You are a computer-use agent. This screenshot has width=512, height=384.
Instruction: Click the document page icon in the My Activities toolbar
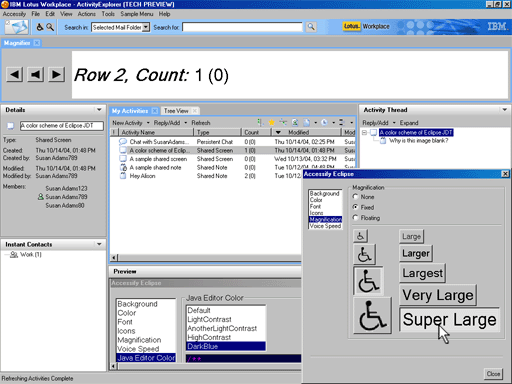tap(306, 122)
